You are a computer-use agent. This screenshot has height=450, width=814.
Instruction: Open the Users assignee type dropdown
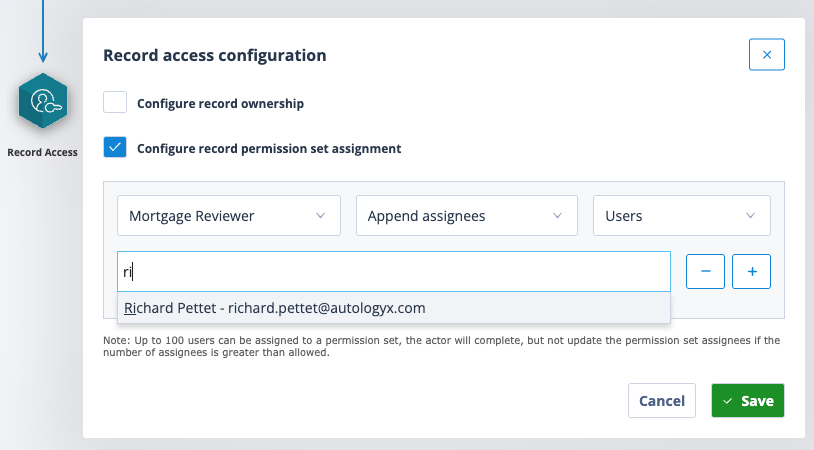pos(682,215)
